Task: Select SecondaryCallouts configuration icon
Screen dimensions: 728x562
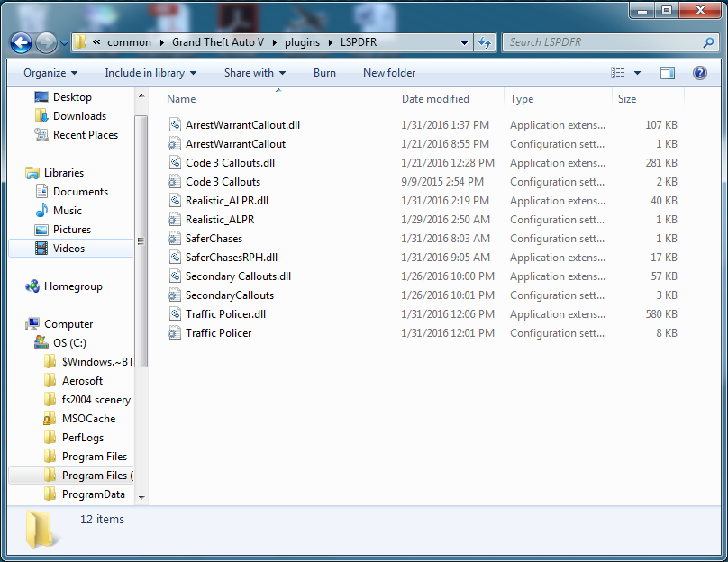Action: pos(175,295)
